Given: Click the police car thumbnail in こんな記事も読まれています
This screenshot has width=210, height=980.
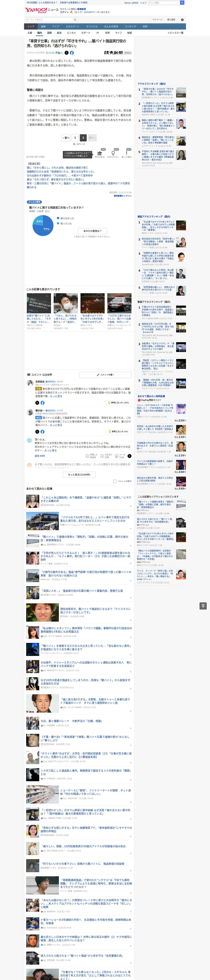Looking at the screenshot, I should tap(119, 303).
